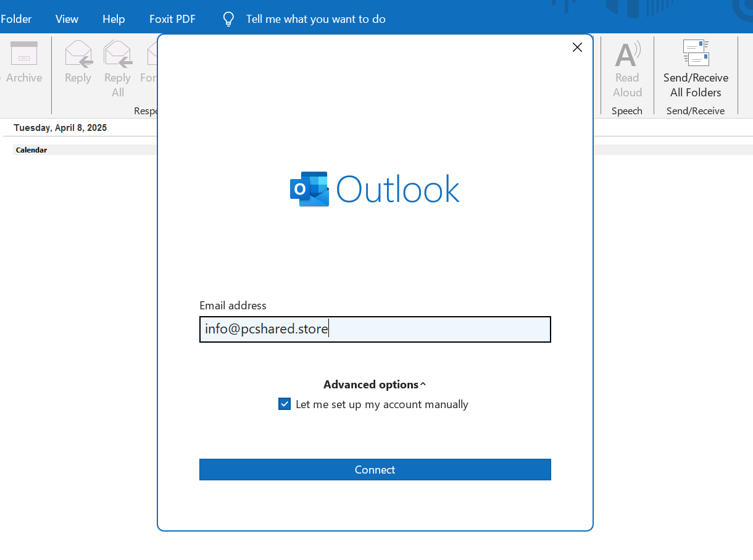This screenshot has width=753, height=560.
Task: Click the Calendar section header
Action: click(31, 150)
